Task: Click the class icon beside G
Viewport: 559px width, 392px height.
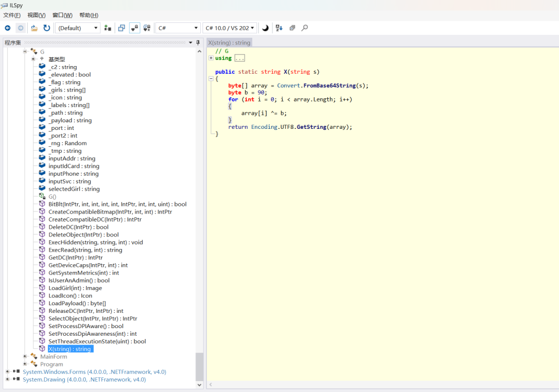Action: pos(34,51)
